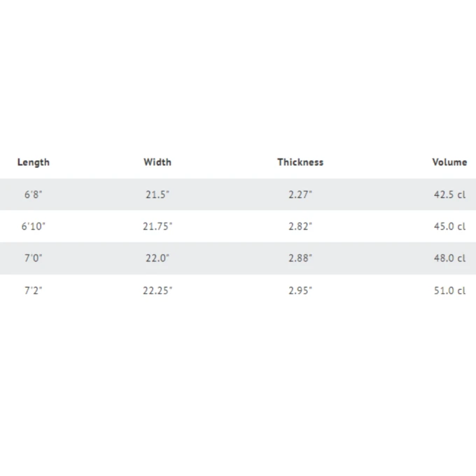Click the 2.27" thickness value
Viewport: 476px width, 476px height.
[300, 195]
